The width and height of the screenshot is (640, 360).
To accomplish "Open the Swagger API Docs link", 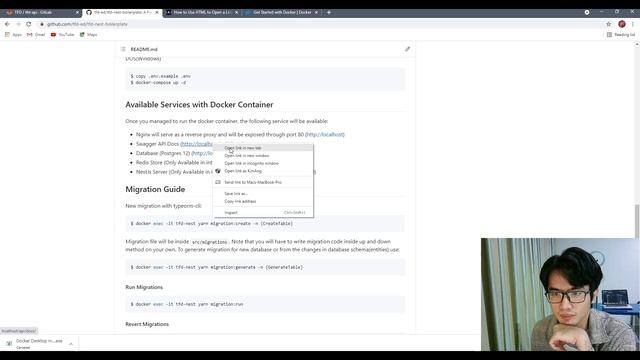I will coord(197,144).
